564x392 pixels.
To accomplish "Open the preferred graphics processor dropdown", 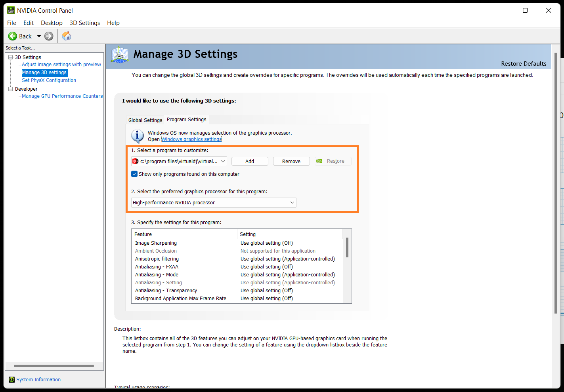I will pos(214,202).
